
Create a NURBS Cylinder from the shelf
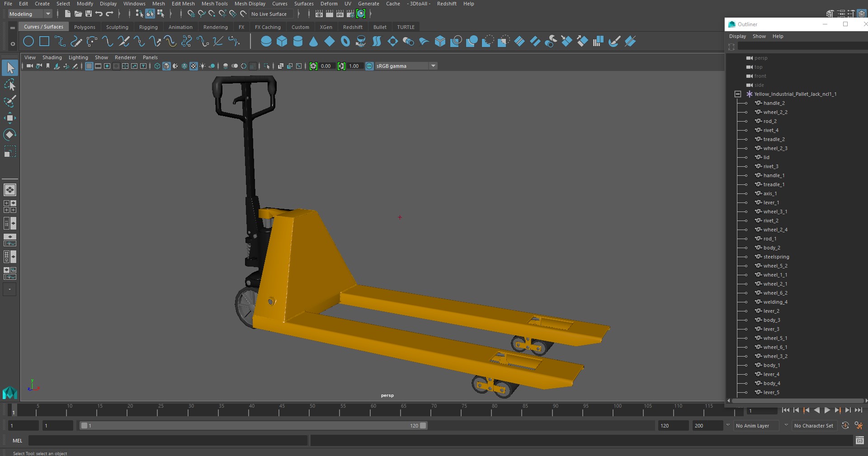pyautogui.click(x=298, y=42)
